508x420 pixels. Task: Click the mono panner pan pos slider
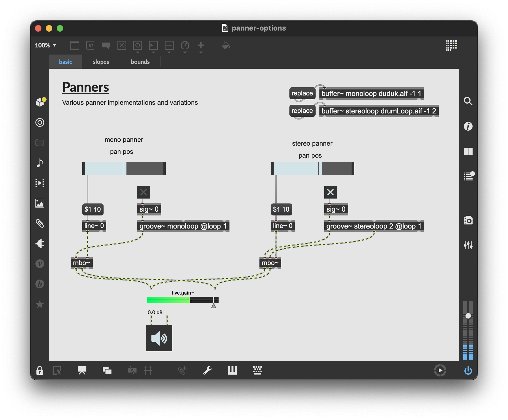[124, 169]
